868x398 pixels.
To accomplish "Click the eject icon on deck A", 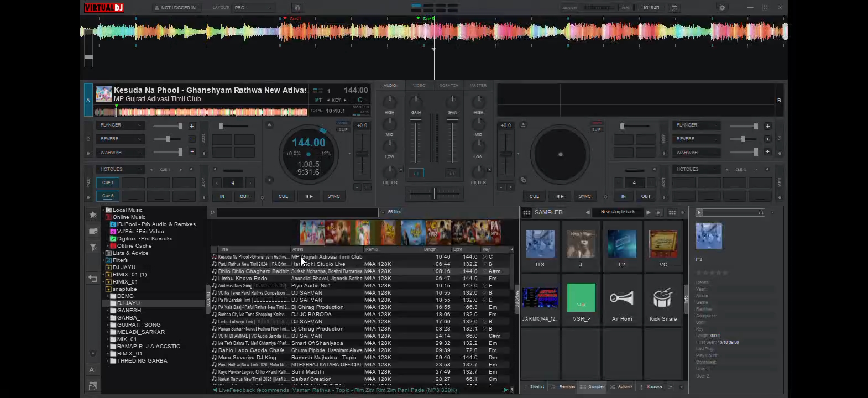I will click(269, 125).
